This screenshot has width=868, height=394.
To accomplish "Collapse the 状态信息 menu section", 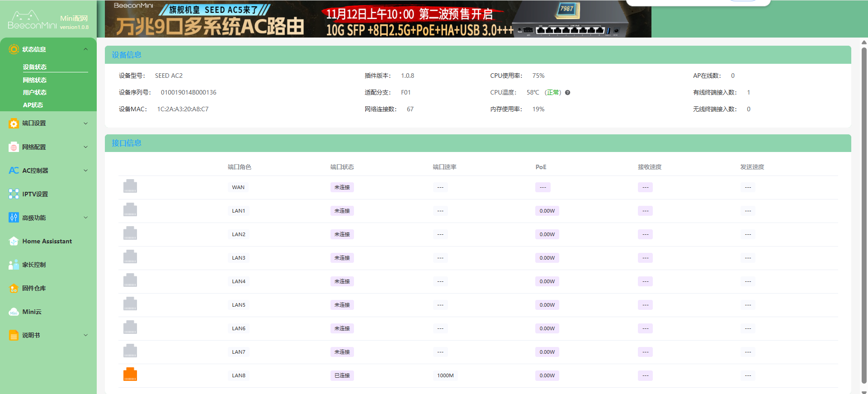I will point(85,49).
